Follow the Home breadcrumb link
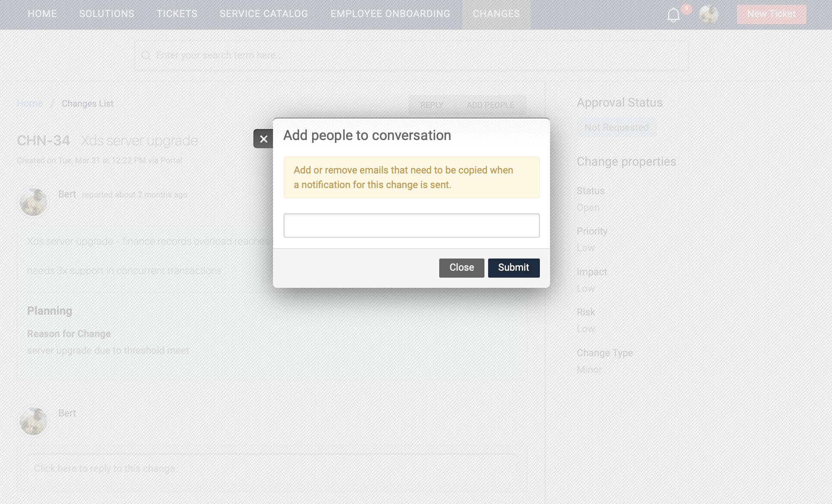 [x=30, y=103]
